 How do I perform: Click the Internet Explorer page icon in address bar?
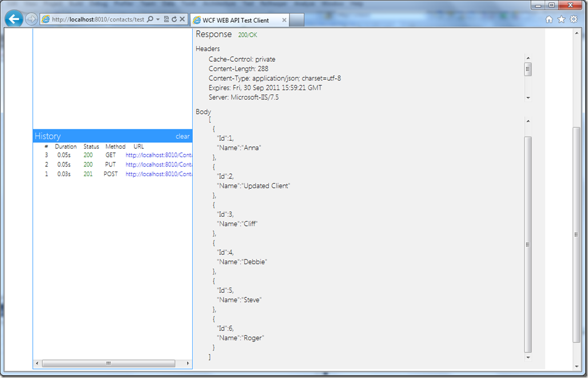pos(46,19)
